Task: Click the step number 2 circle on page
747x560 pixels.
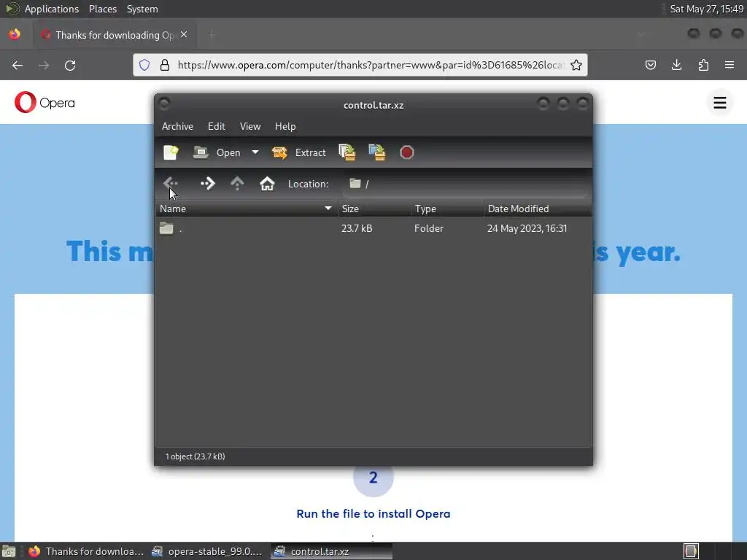Action: click(373, 477)
